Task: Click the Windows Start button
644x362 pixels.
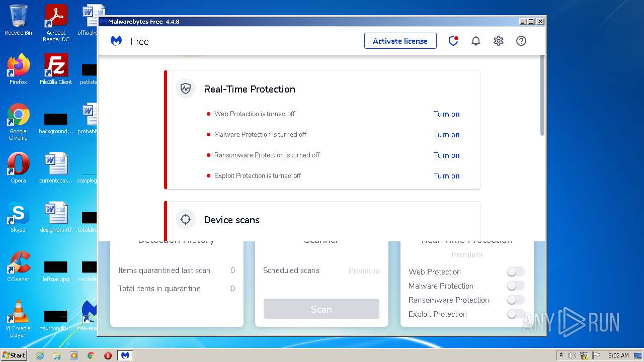Action: tap(14, 355)
